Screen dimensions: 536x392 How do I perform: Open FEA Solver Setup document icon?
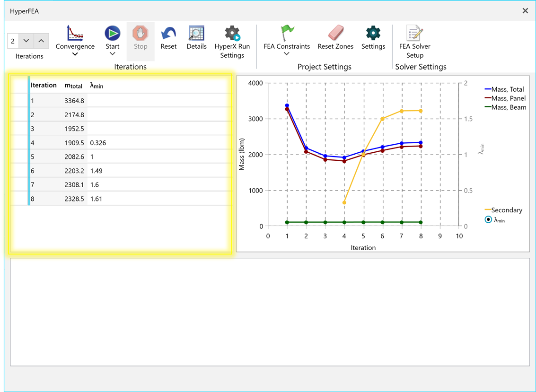pyautogui.click(x=414, y=34)
